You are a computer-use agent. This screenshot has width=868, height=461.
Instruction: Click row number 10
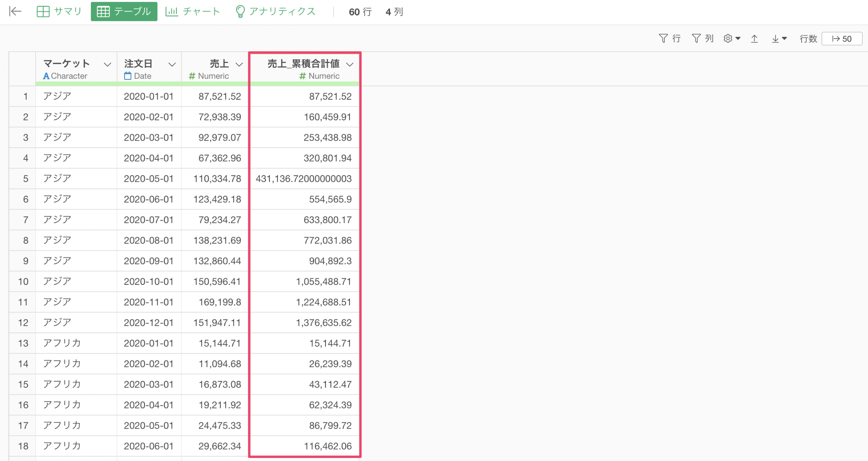pyautogui.click(x=23, y=281)
